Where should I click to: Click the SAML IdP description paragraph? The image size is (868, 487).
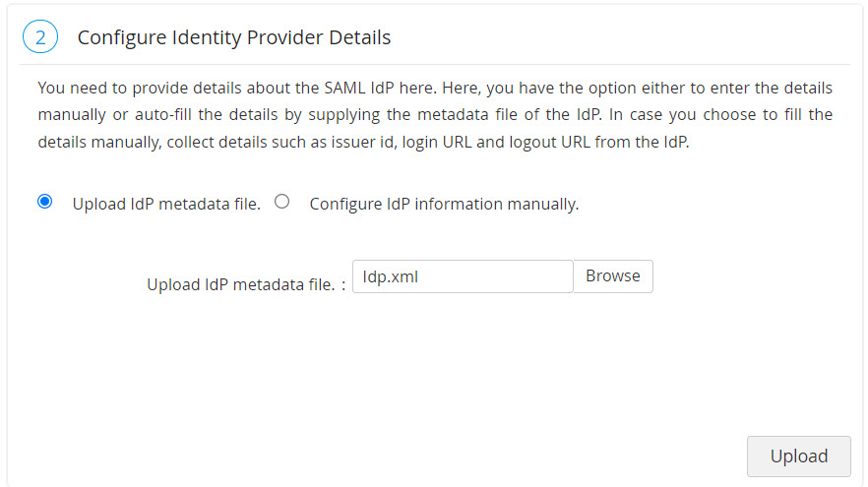435,114
